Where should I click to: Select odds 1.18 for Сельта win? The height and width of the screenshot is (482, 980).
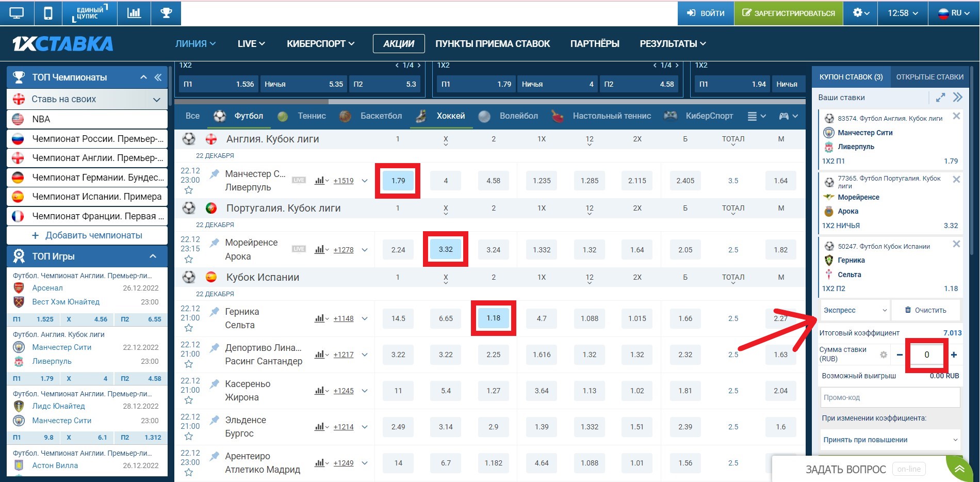pyautogui.click(x=494, y=318)
